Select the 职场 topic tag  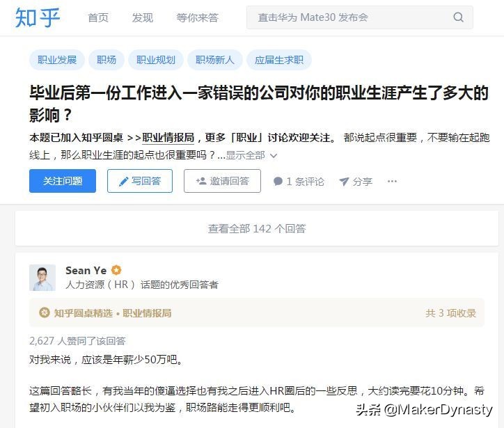(x=107, y=60)
